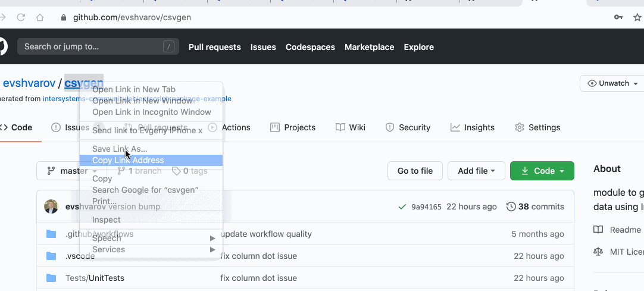Click the eye icon on Unwatch button

coord(592,83)
